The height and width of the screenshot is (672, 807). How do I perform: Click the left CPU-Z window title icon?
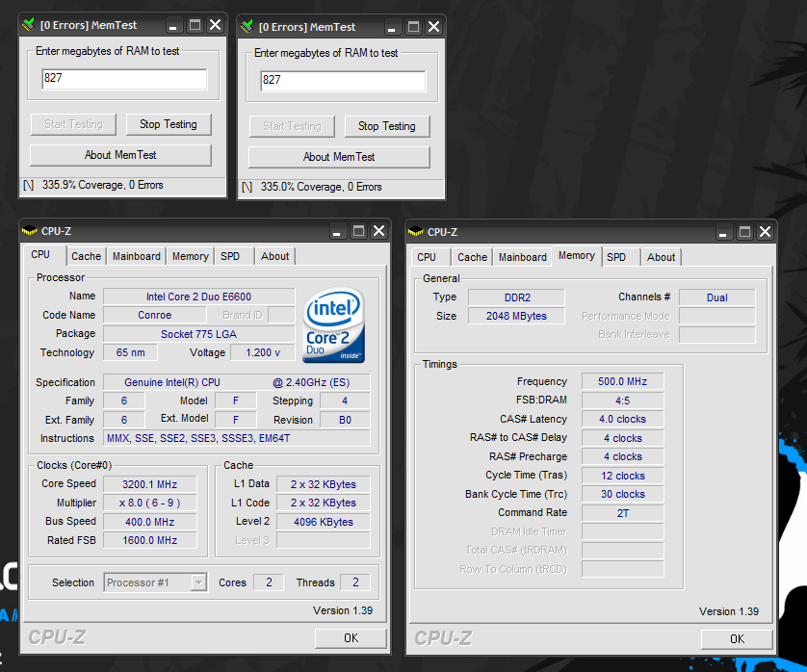(x=30, y=231)
